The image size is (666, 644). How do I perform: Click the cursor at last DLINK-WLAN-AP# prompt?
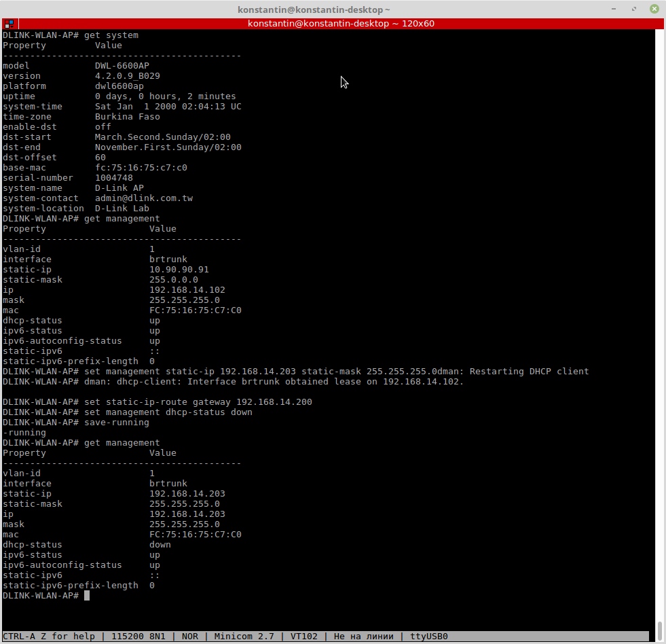tap(87, 596)
